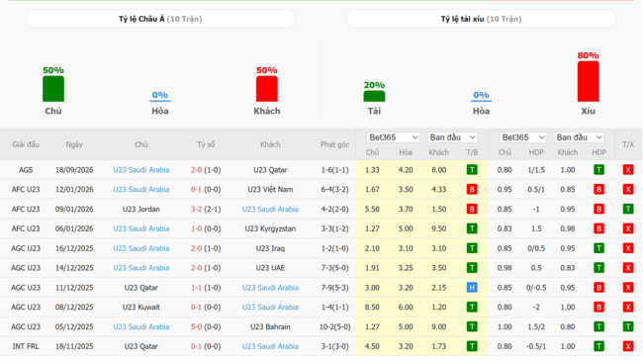Click the -0.5/1 handicap value
Viewport: 643px width, 364px height.
(x=536, y=347)
